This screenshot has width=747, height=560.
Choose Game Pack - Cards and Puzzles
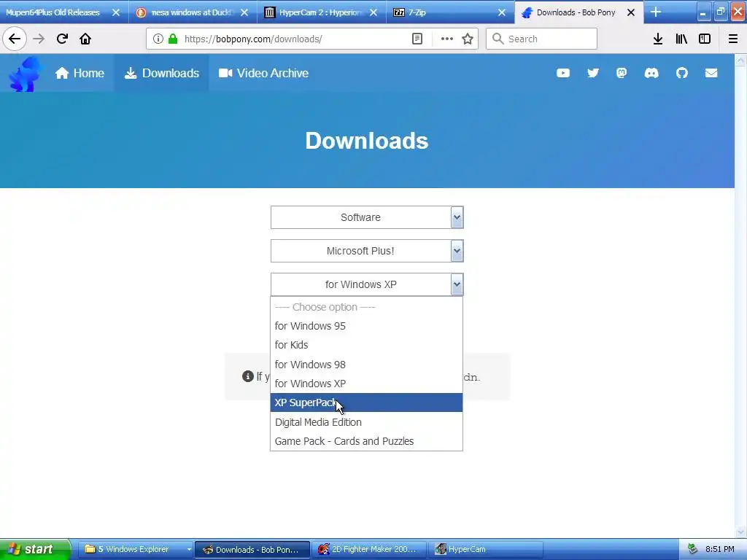(x=366, y=441)
